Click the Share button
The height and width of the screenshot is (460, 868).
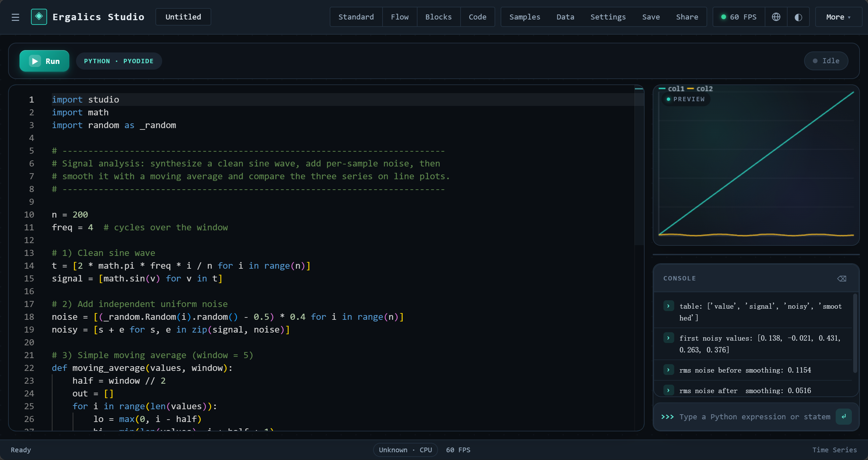(x=687, y=17)
